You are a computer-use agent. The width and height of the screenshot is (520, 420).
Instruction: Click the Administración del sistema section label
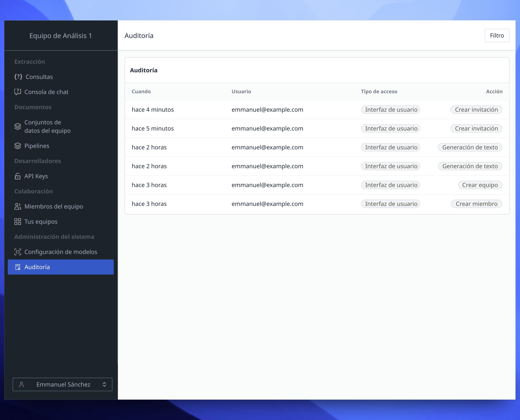click(54, 237)
